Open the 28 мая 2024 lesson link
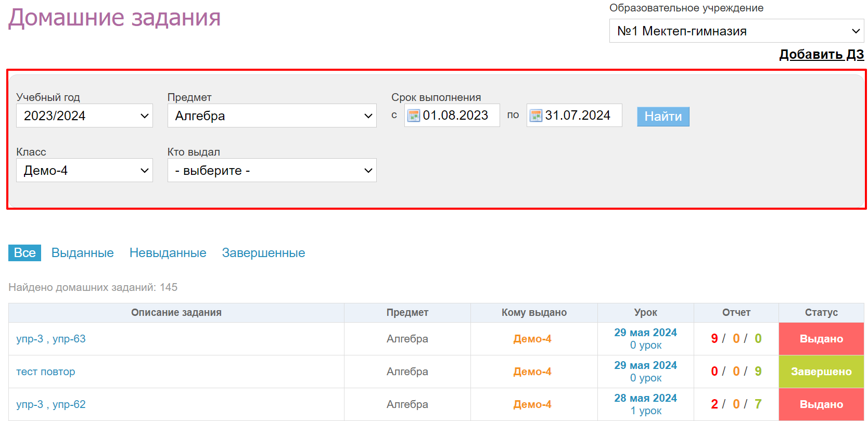This screenshot has height=421, width=868. tap(645, 398)
